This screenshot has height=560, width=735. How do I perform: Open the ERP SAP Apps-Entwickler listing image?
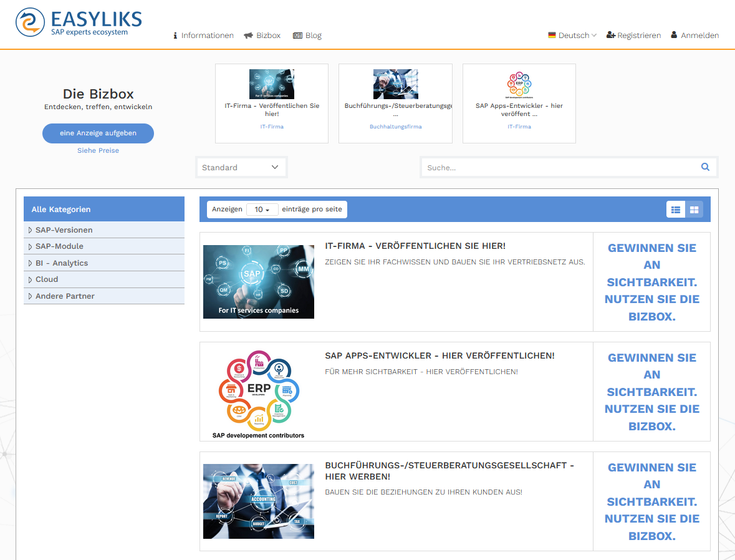pos(259,392)
